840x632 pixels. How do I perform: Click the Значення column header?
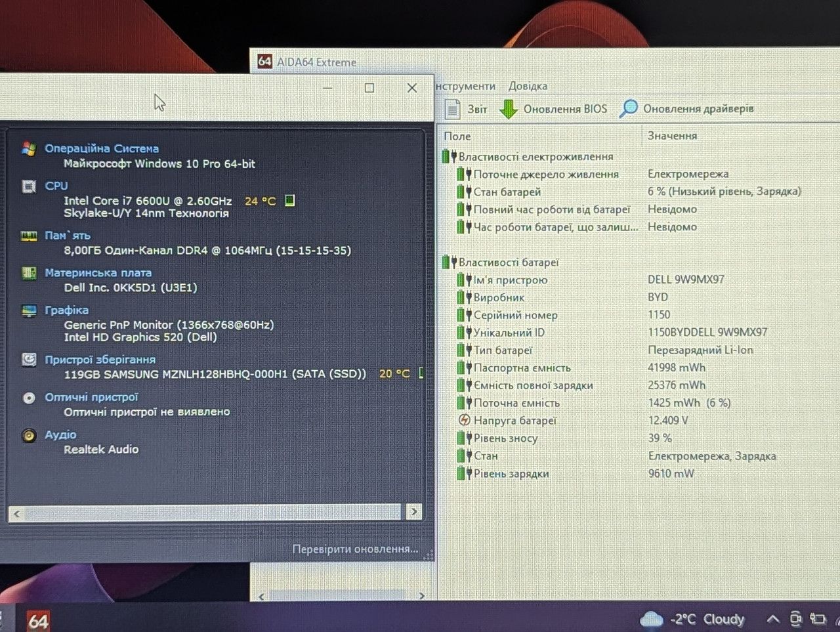(x=672, y=136)
